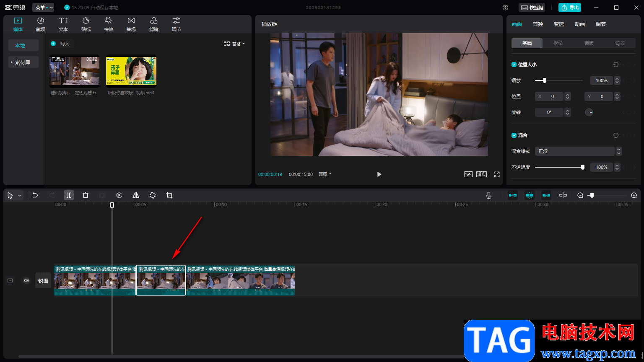This screenshot has height=362, width=644.
Task: Enter fullscreen preview in the player
Action: 497,174
